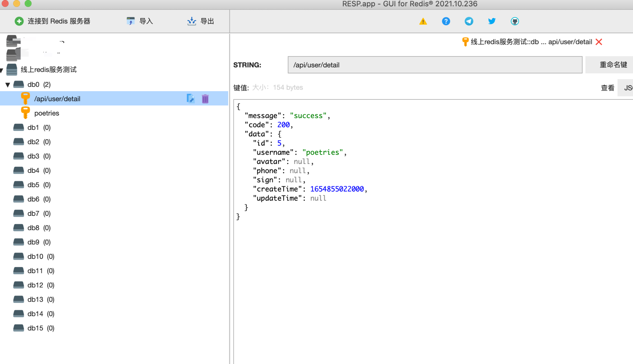Click the green connect to Redis server icon

click(x=19, y=21)
